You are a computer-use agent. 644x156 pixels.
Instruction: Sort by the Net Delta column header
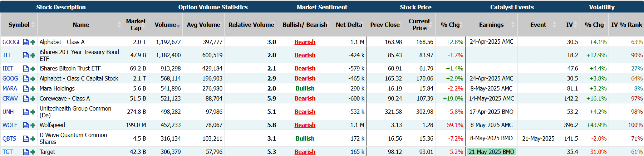point(349,25)
